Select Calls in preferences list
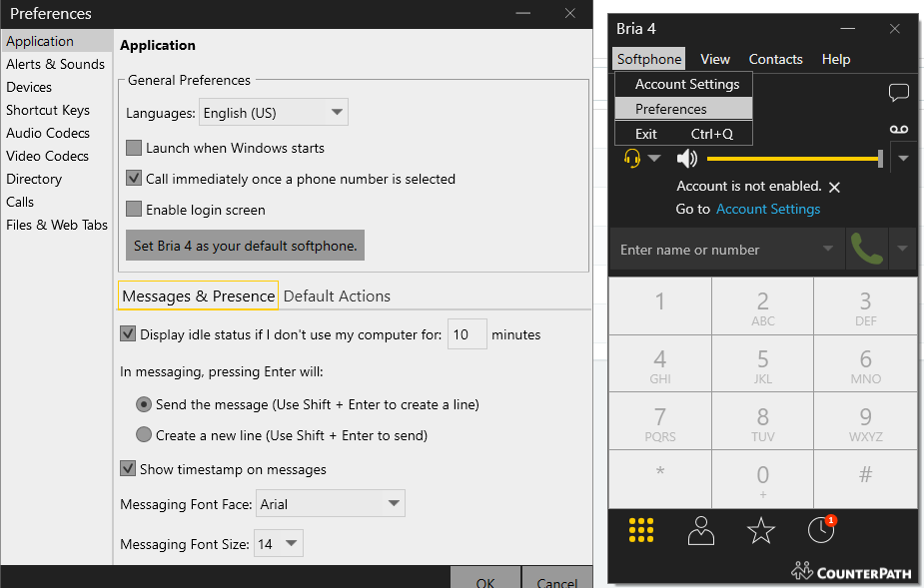 point(20,202)
